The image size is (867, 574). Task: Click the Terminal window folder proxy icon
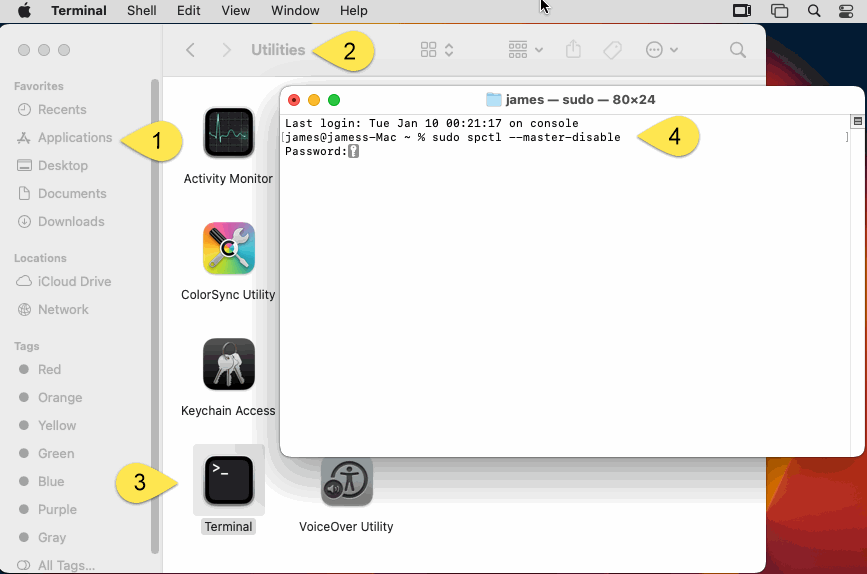point(493,100)
